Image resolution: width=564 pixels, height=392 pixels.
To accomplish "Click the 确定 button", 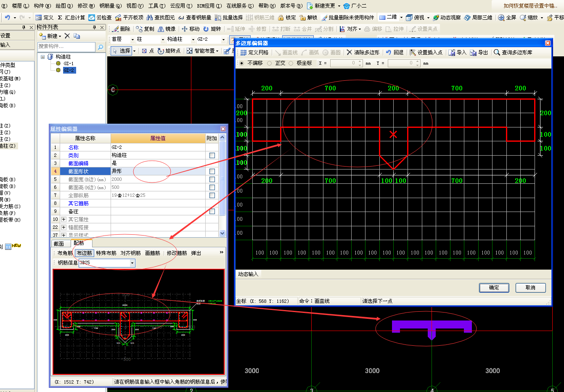I will point(494,288).
